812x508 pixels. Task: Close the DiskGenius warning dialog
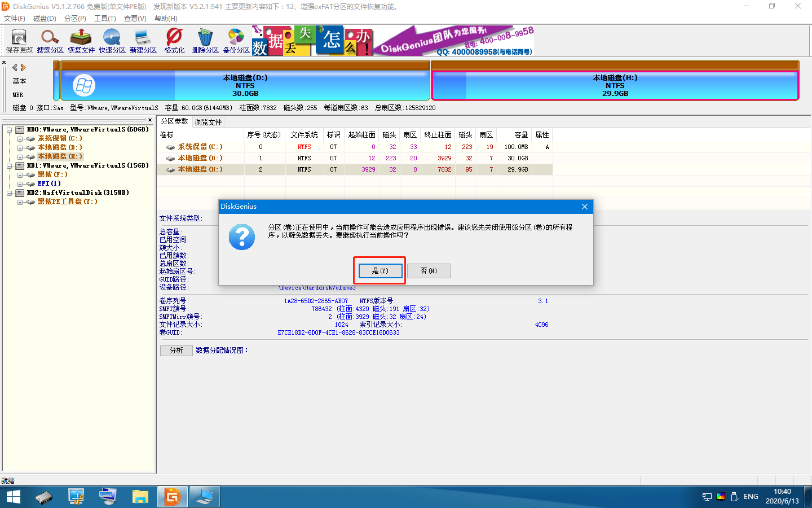[x=585, y=207]
